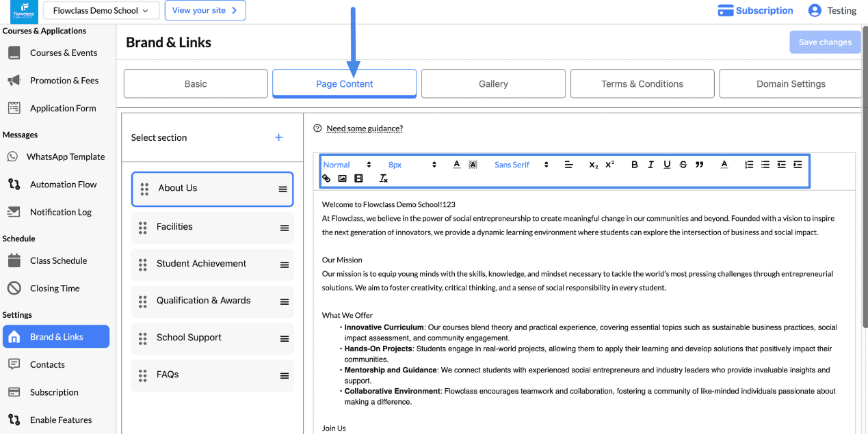Open the Flowclass Demo School selector

click(101, 10)
